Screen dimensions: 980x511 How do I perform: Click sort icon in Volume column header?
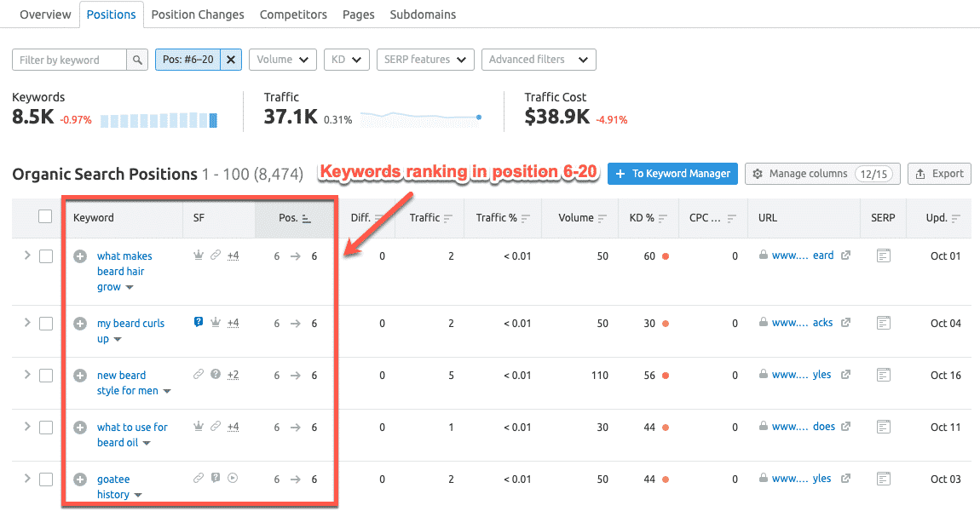click(x=602, y=218)
